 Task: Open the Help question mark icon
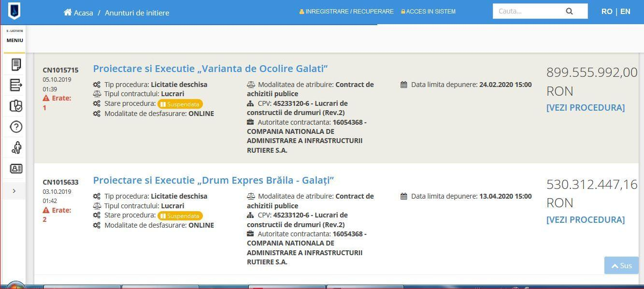tap(16, 127)
